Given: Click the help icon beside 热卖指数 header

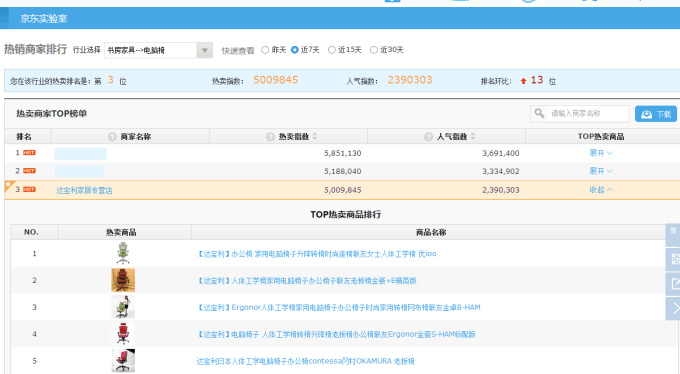Looking at the screenshot, I should pos(270,137).
